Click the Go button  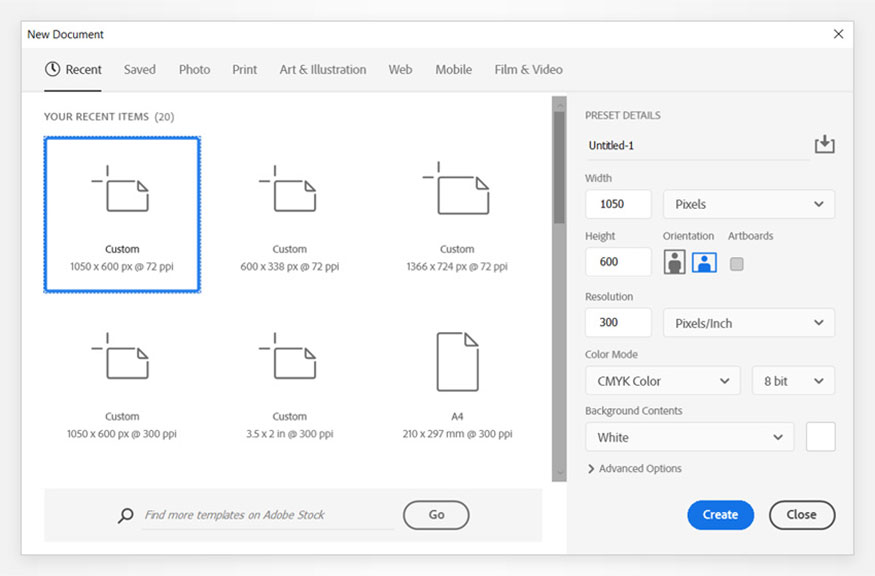[x=436, y=515]
